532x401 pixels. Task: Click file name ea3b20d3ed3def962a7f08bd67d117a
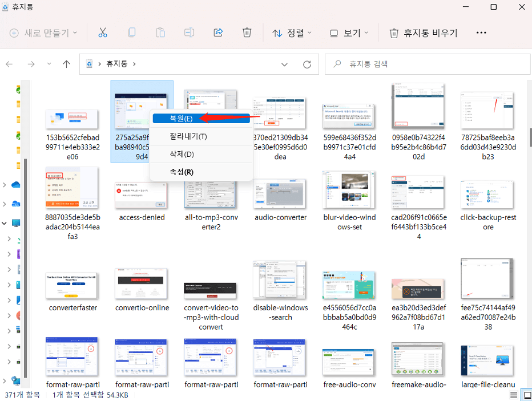[418, 317]
